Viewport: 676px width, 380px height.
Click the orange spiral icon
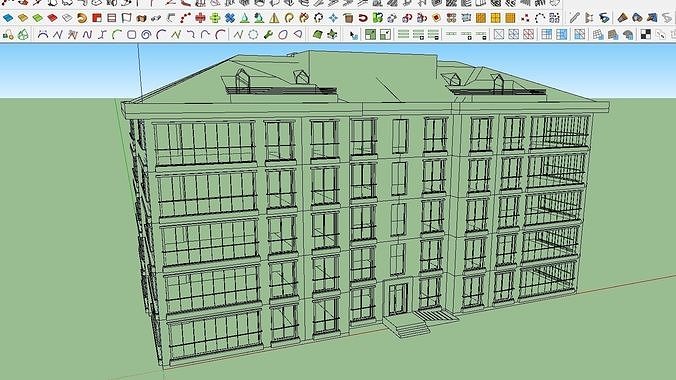point(82,18)
